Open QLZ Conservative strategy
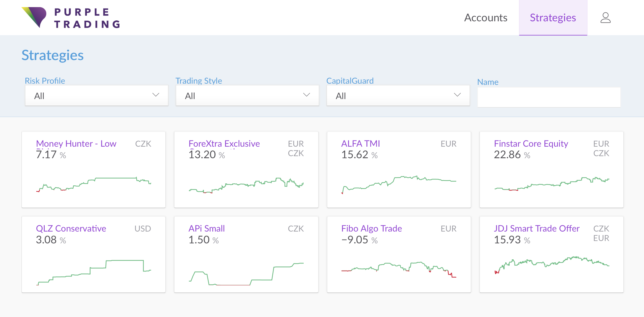 (71, 229)
